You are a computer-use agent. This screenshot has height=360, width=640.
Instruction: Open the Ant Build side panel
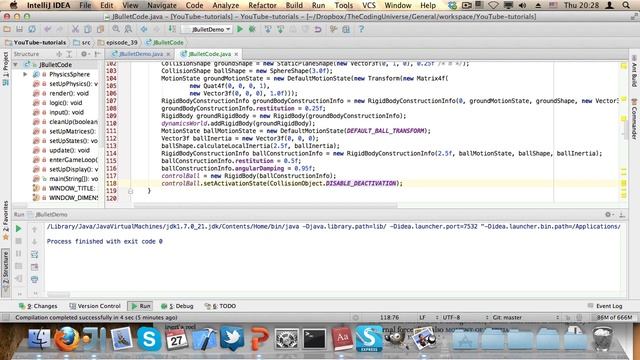click(x=634, y=72)
